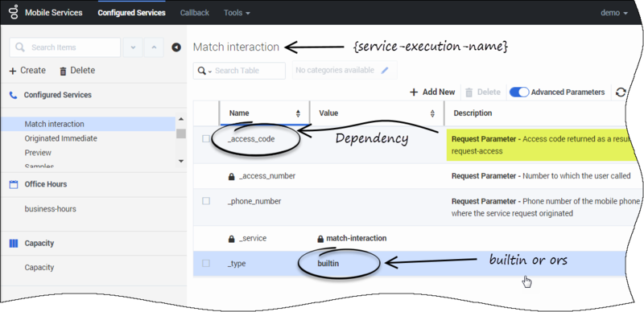This screenshot has height=312, width=644.
Task: Check the _type row checkbox
Action: (x=206, y=263)
